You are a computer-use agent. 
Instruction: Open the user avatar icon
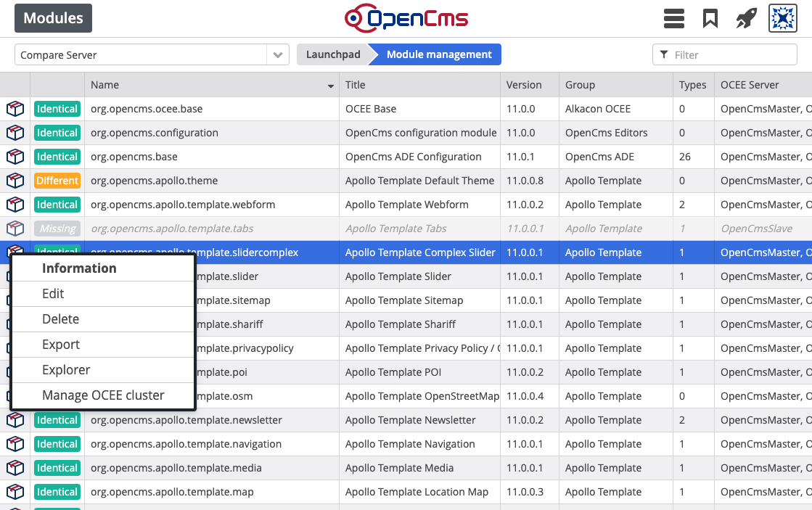pos(782,19)
